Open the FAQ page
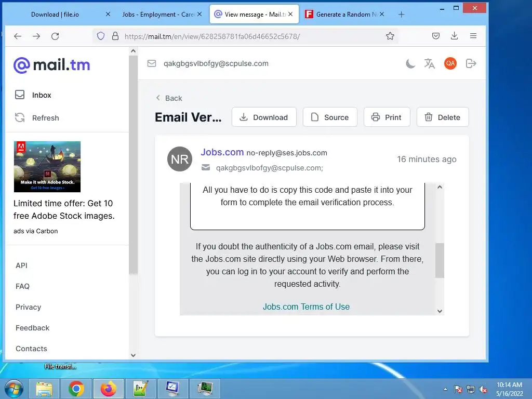 click(22, 286)
